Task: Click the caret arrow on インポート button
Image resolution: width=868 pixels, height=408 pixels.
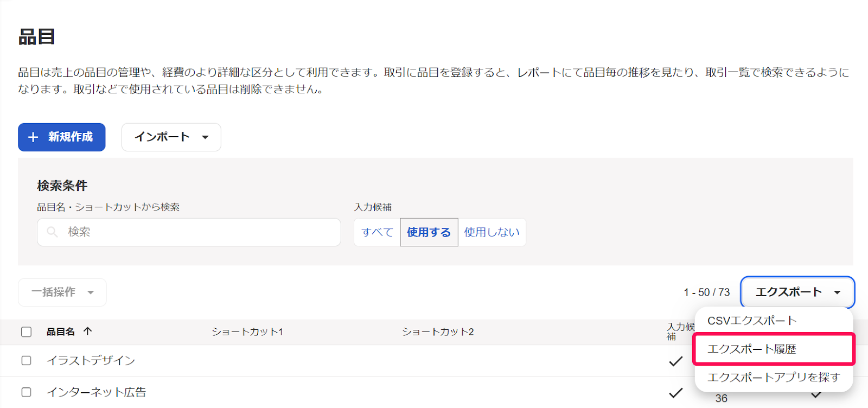Action: coord(205,137)
